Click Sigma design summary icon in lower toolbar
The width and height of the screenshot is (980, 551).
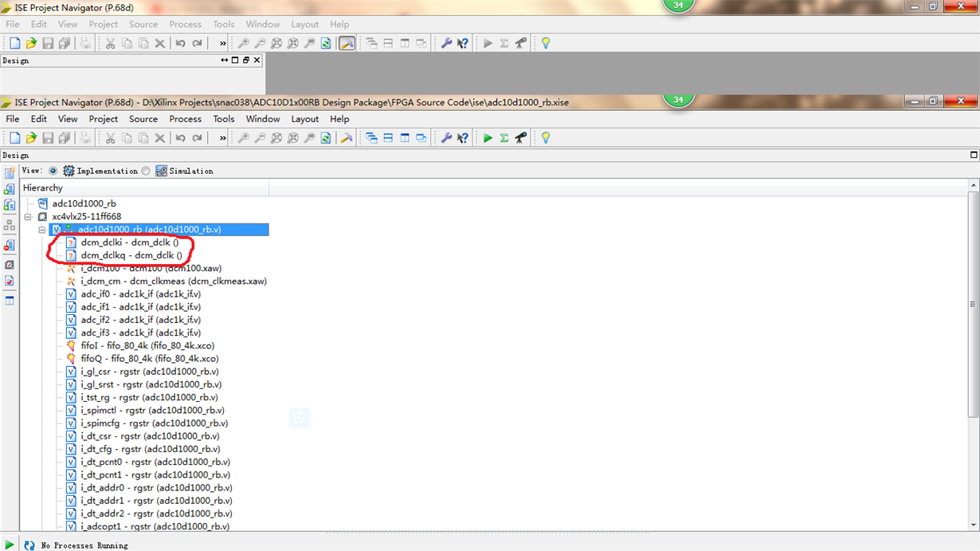click(504, 138)
